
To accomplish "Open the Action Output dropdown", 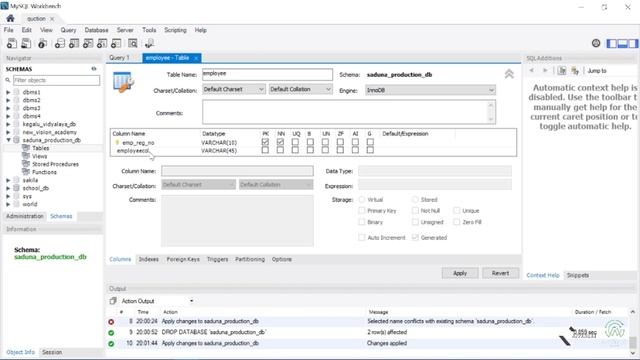I will 191,301.
